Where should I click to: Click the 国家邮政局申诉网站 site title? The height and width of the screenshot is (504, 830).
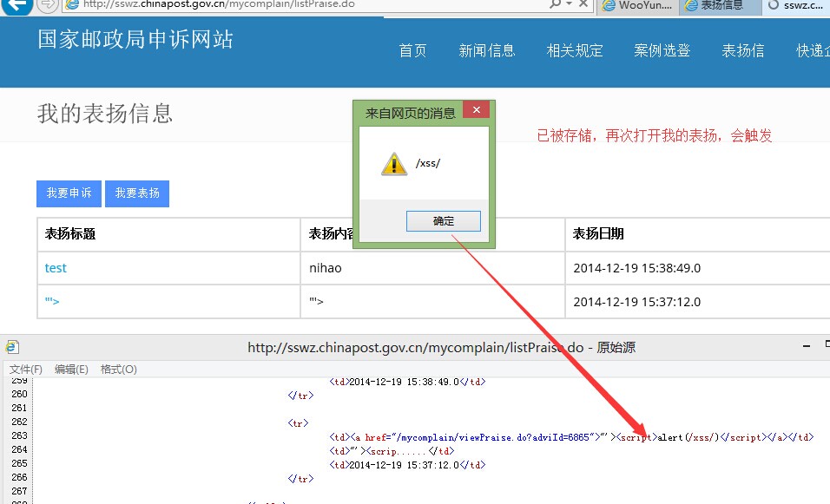click(x=135, y=39)
